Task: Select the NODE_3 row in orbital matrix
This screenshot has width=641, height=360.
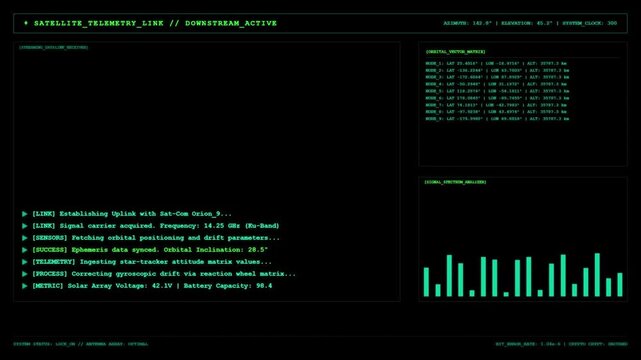Action: pyautogui.click(x=497, y=77)
